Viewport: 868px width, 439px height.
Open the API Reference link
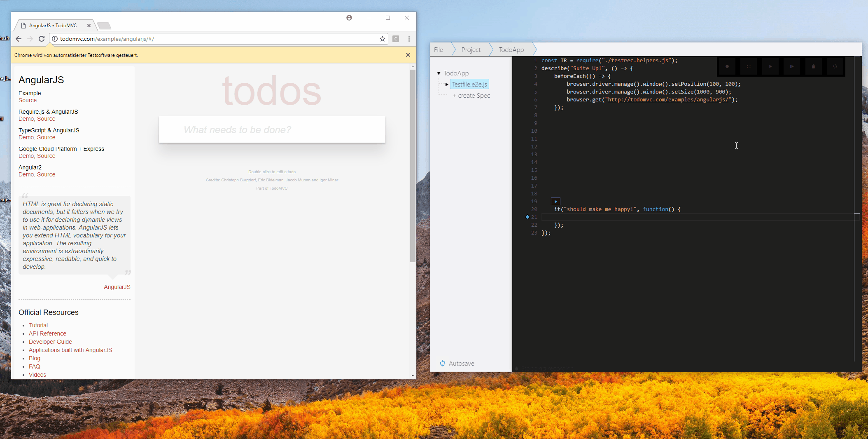tap(47, 333)
